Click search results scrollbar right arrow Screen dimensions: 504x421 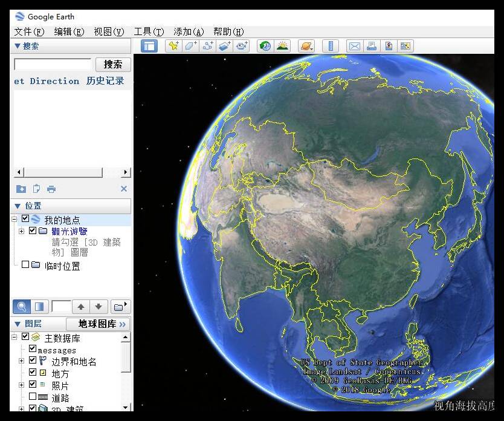(126, 172)
